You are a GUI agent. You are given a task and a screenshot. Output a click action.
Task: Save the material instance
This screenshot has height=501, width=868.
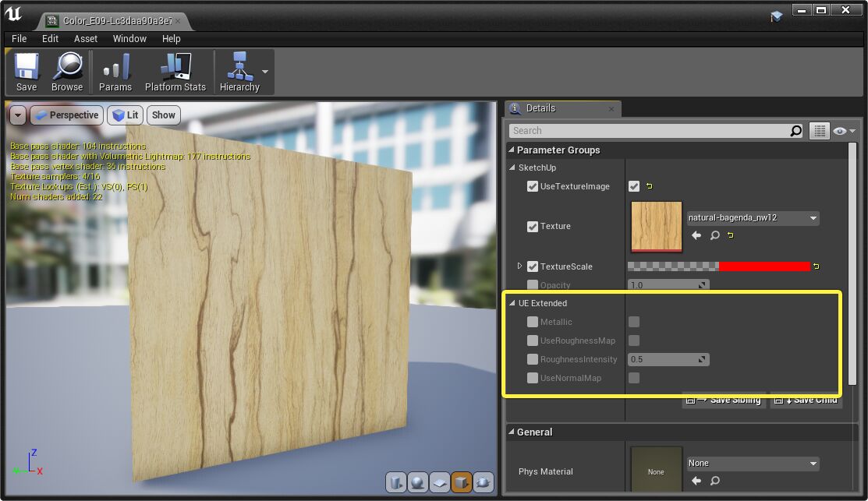(x=26, y=72)
